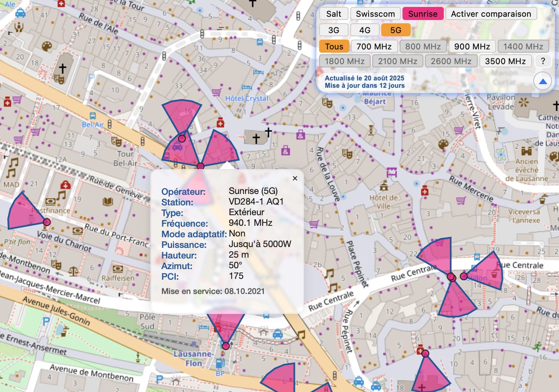Click the Ancien évêché castle icon
Screen dimensions: 559x392
pyautogui.click(x=526, y=151)
